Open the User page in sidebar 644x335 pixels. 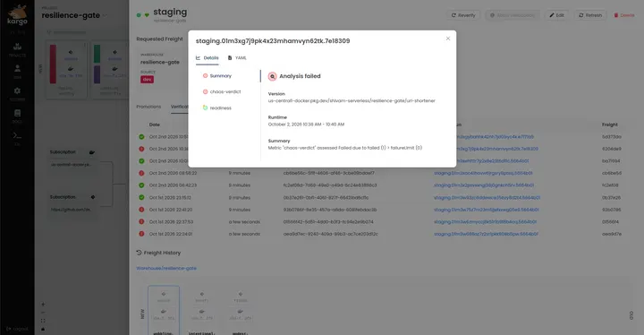[17, 71]
